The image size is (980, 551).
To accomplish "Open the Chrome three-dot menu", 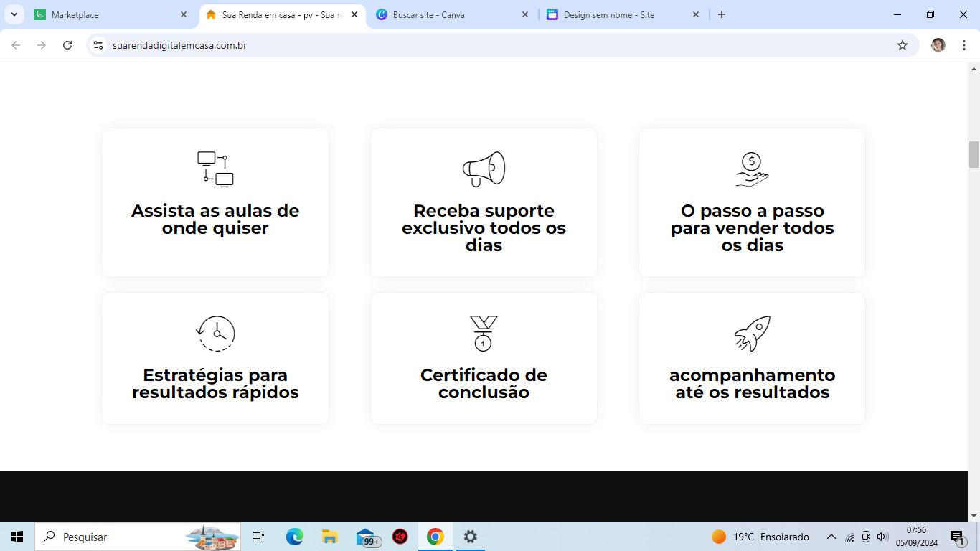I will point(964,45).
